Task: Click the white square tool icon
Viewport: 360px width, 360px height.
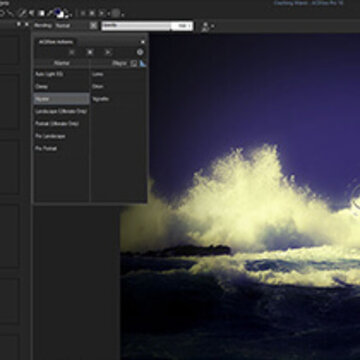Action: 41,13
